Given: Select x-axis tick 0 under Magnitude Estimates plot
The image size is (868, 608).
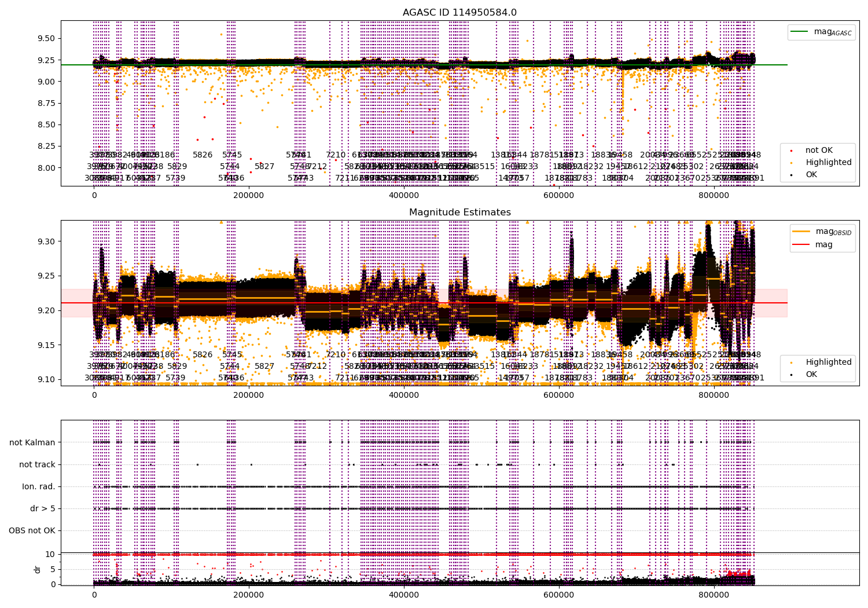Looking at the screenshot, I should 94,395.
